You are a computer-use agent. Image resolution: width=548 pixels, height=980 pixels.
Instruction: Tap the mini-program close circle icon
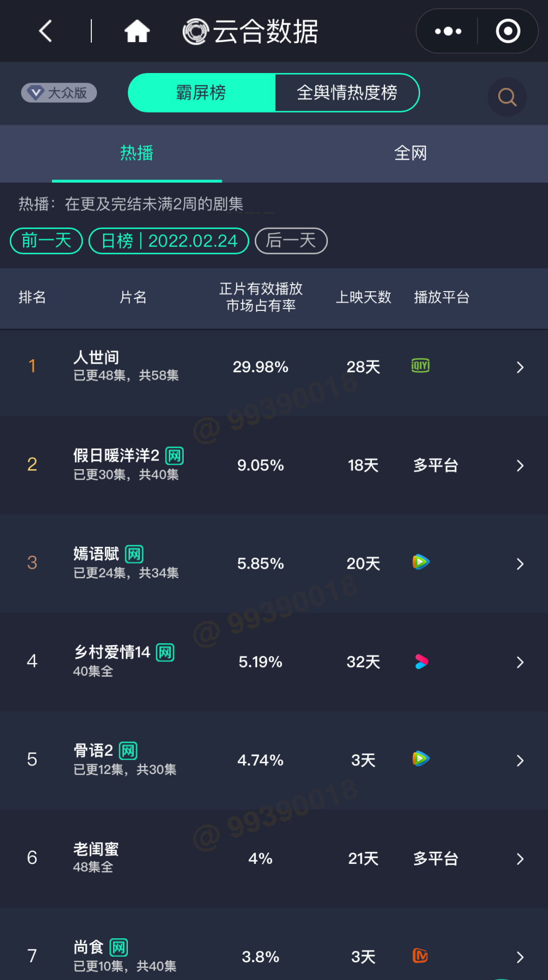[x=508, y=31]
